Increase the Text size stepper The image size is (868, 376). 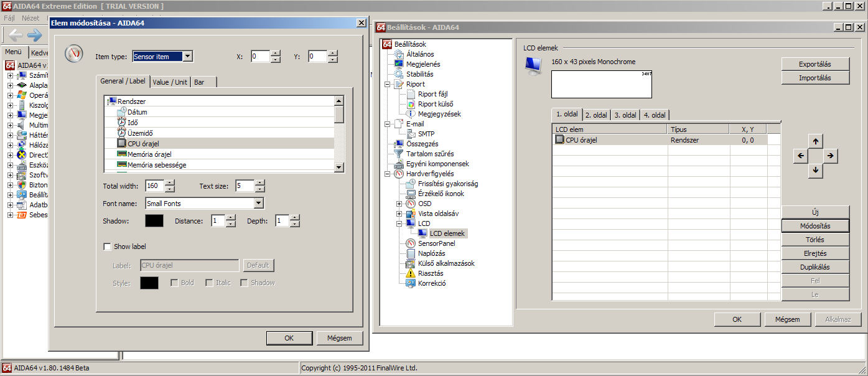click(260, 182)
